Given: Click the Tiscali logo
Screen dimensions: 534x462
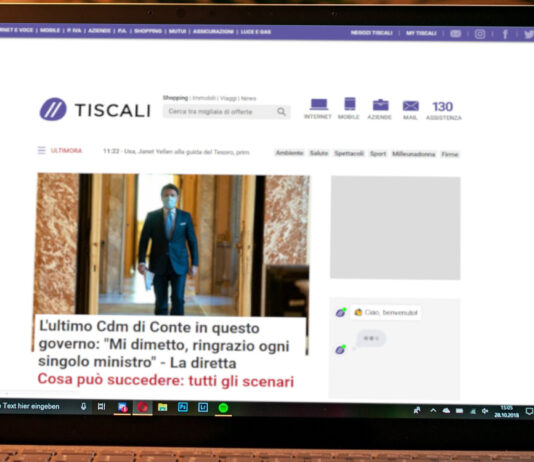Looking at the screenshot, I should 95,109.
